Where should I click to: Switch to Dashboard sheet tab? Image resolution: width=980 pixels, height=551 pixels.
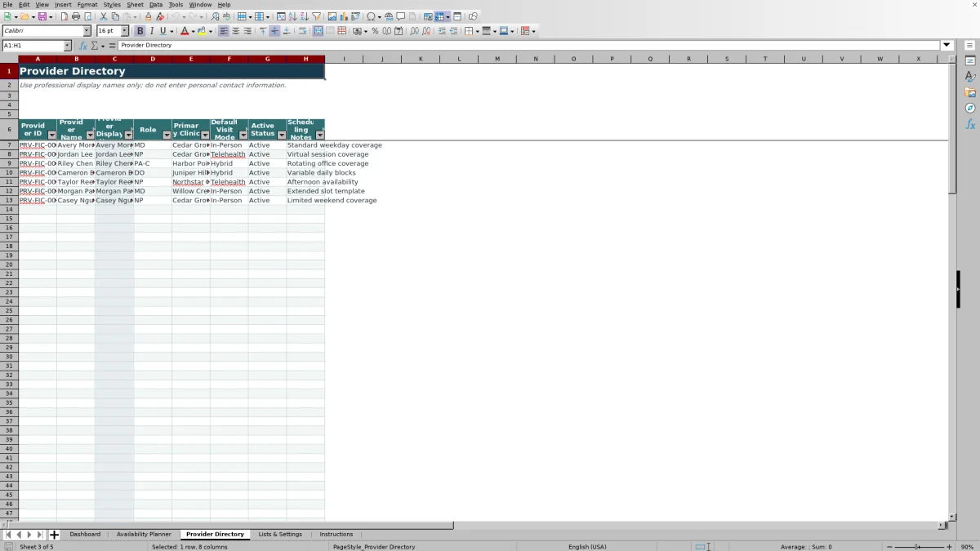(x=85, y=535)
